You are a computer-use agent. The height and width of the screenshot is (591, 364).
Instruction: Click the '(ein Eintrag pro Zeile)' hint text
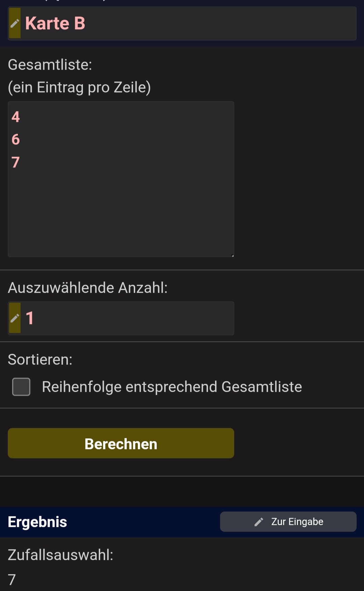pyautogui.click(x=79, y=87)
